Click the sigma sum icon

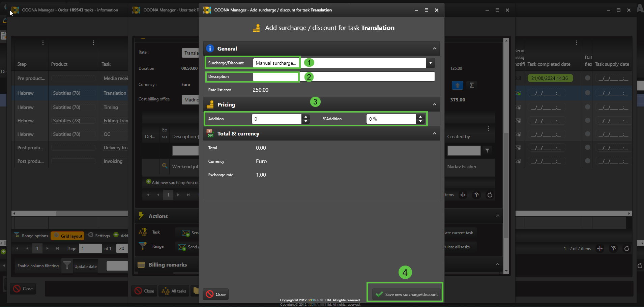coord(471,85)
